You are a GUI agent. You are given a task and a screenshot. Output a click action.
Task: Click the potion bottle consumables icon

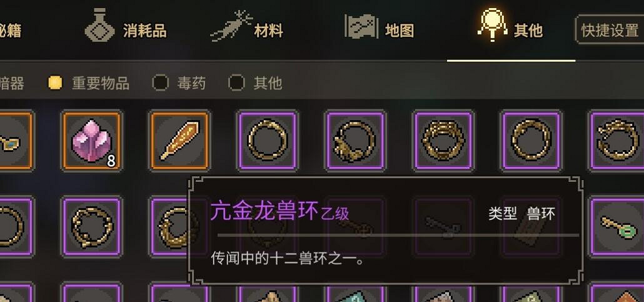coord(100,26)
